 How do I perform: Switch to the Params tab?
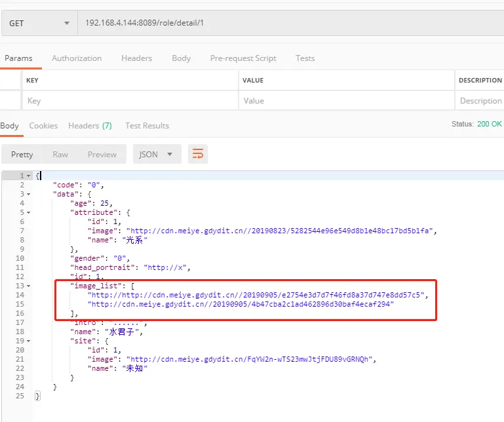click(18, 58)
